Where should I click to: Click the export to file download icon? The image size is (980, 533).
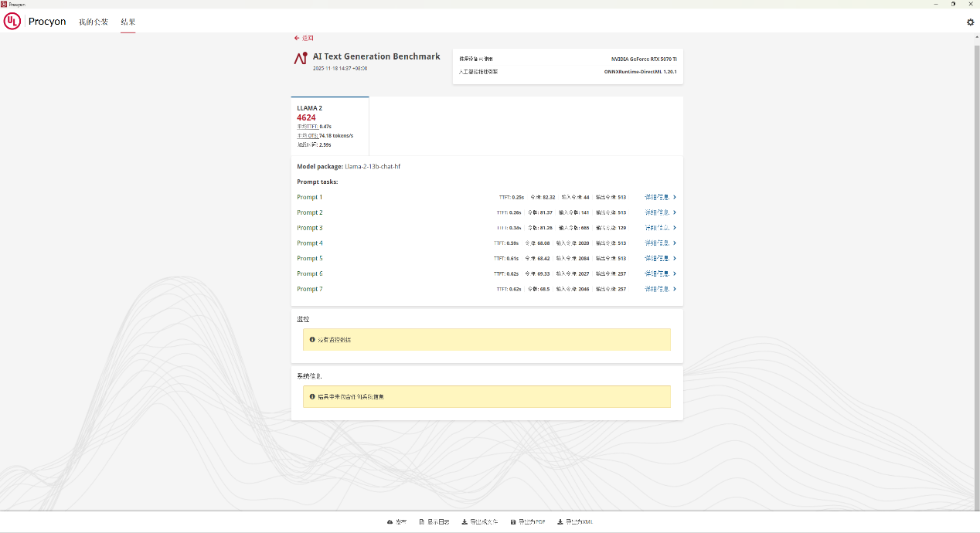tap(464, 522)
